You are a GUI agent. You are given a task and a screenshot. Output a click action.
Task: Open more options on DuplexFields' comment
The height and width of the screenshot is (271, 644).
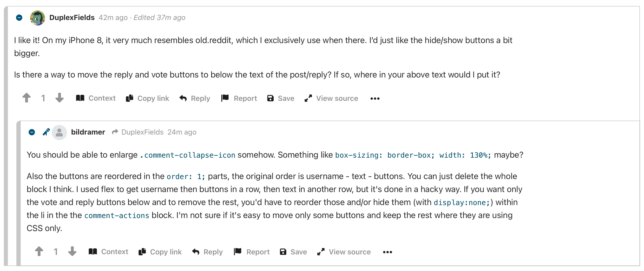pyautogui.click(x=375, y=99)
